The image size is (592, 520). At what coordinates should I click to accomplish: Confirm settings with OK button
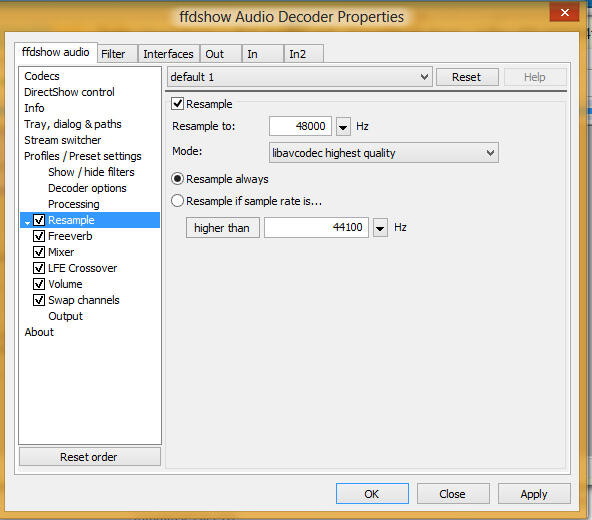point(372,494)
